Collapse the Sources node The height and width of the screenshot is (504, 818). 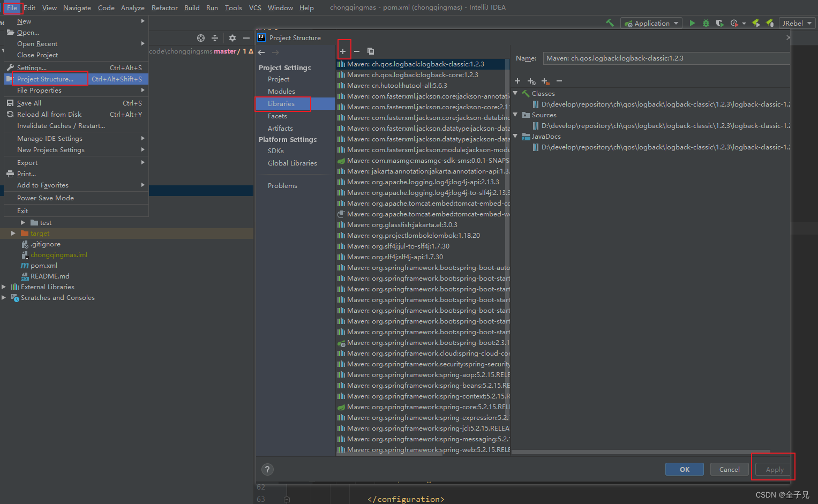515,115
